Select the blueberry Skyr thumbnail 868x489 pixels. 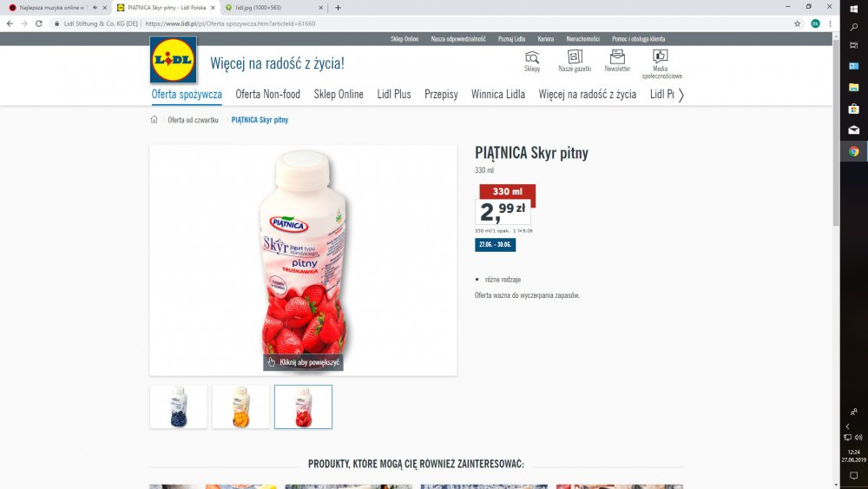click(179, 407)
